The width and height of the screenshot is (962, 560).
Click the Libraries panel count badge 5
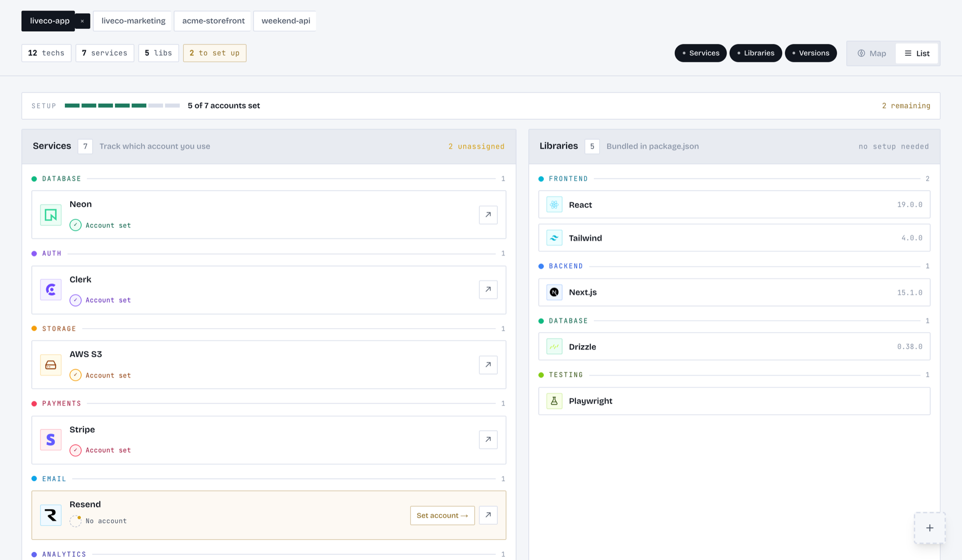pos(592,146)
